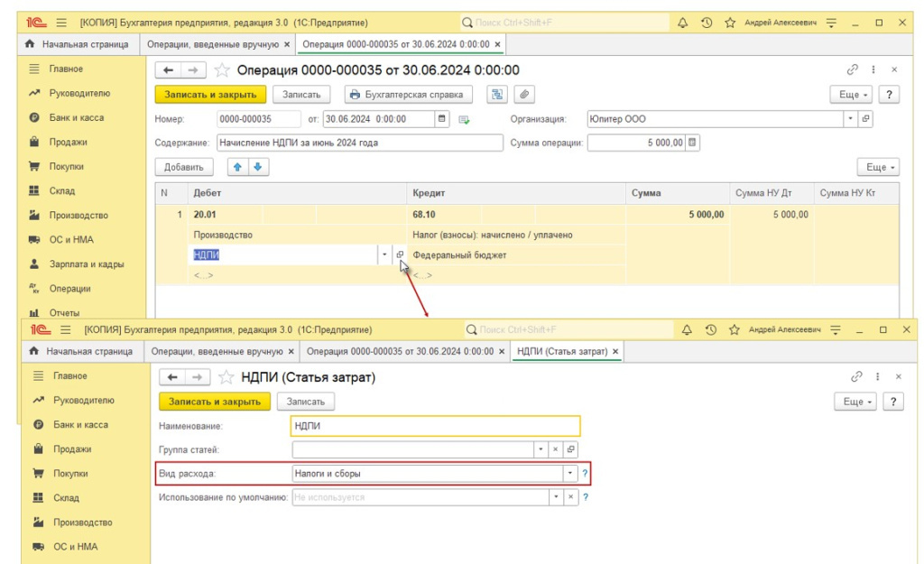Expand the Группа статей dropdown arrow
The width and height of the screenshot is (924, 564).
pyautogui.click(x=541, y=448)
